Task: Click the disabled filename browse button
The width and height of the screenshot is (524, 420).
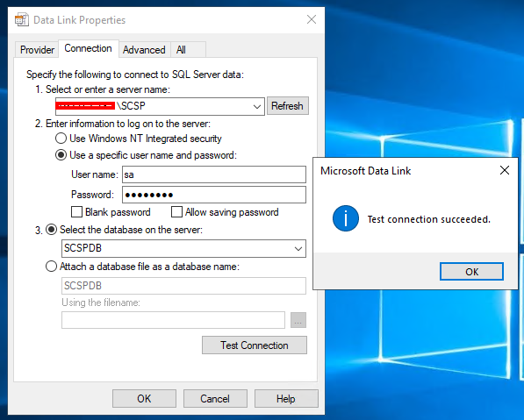Action: [298, 320]
